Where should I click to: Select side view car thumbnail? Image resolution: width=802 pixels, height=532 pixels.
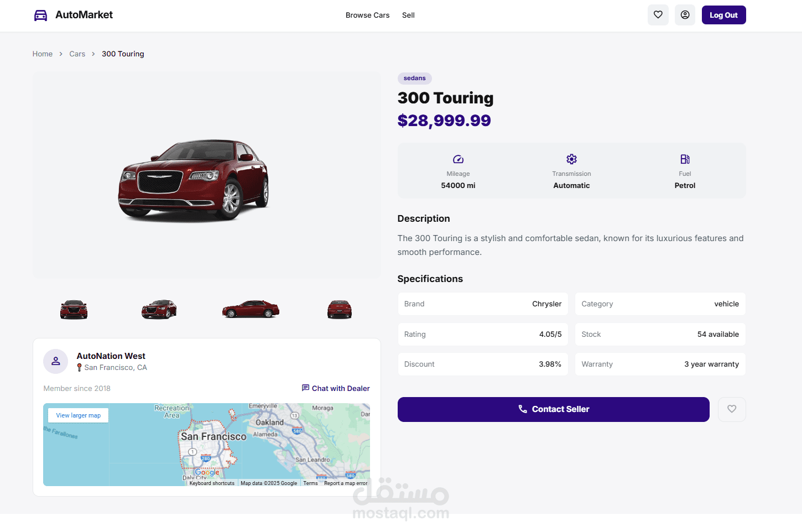tap(251, 309)
